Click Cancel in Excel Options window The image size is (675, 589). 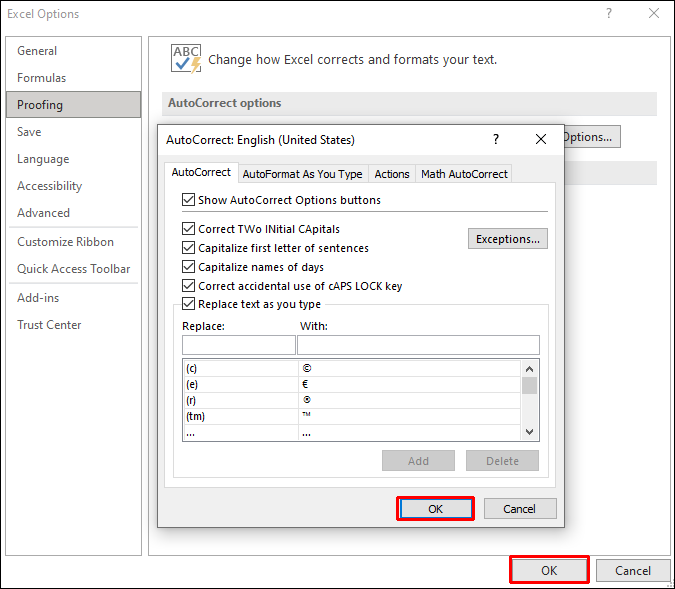coord(632,570)
